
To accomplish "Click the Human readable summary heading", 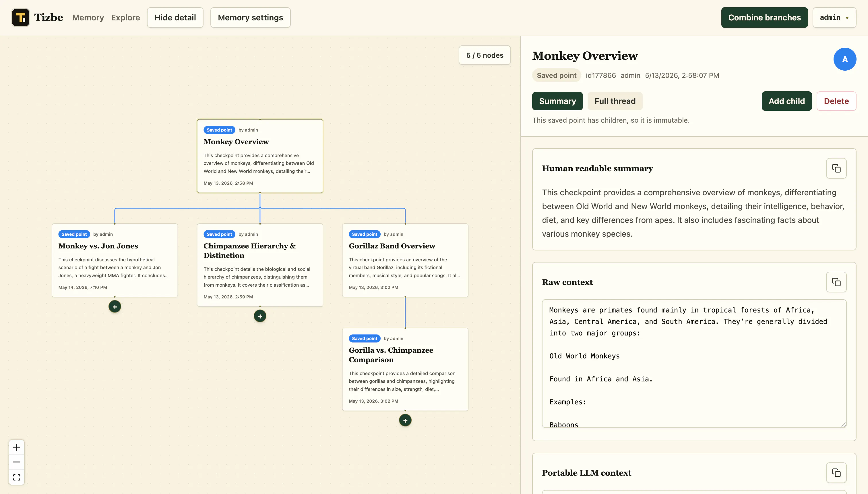I will coord(597,168).
